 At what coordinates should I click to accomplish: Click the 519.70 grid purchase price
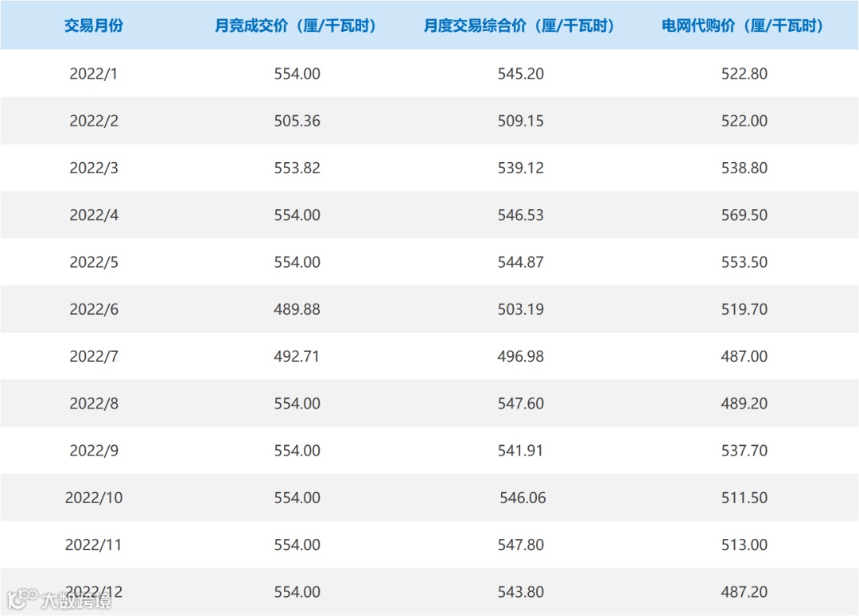coord(744,309)
